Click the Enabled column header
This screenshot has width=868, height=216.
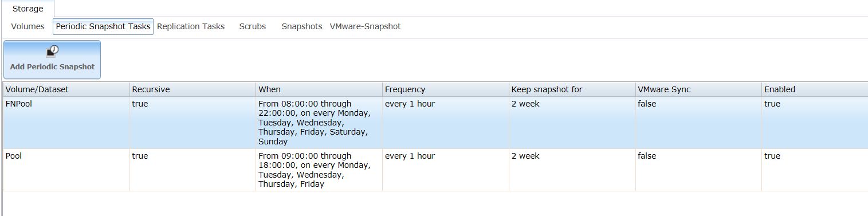815,89
